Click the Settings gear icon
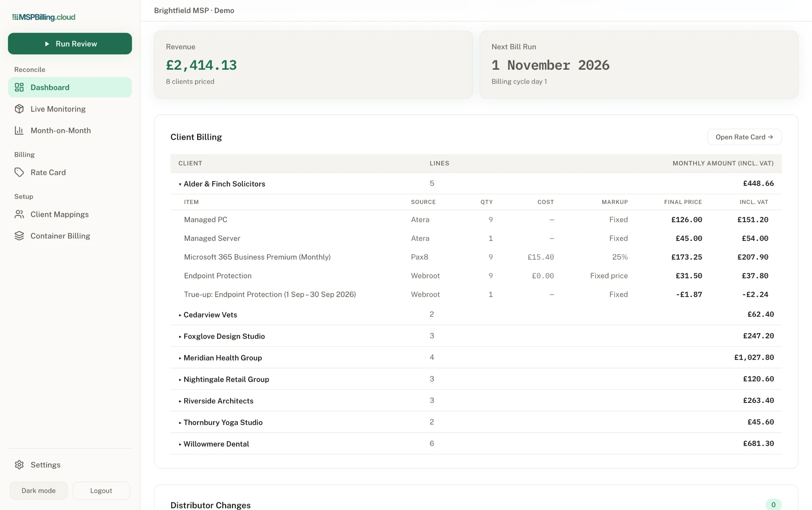This screenshot has height=510, width=812. click(x=19, y=465)
